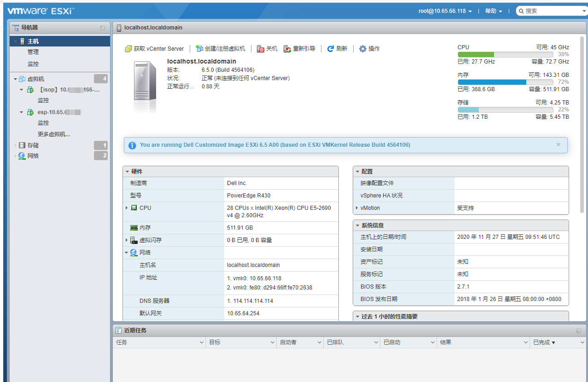
Task: Select the 关机 power off icon
Action: pyautogui.click(x=261, y=48)
